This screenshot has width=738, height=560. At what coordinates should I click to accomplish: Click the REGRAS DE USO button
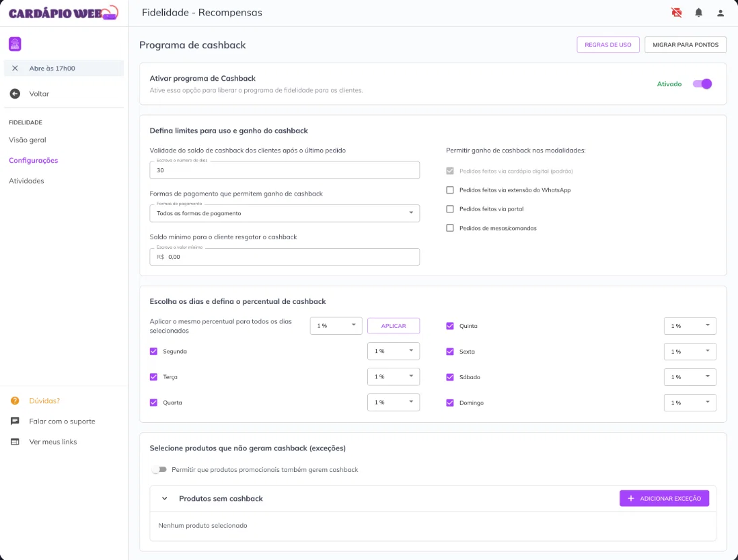(607, 44)
